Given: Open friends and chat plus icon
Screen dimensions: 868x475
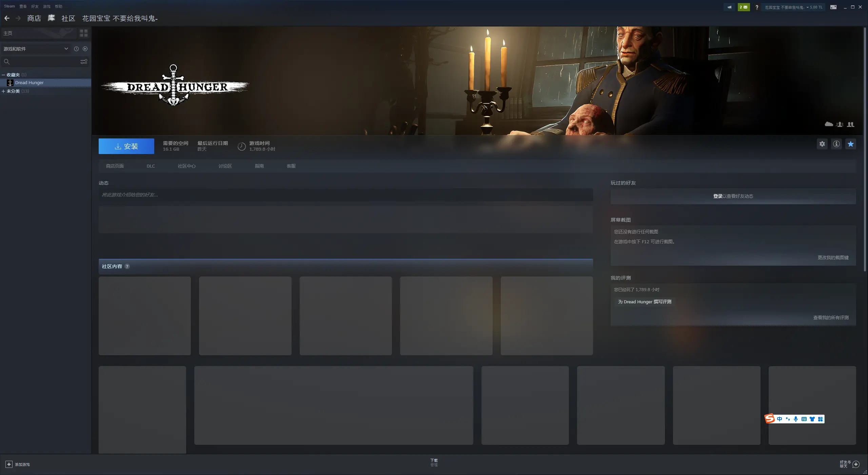Looking at the screenshot, I should coord(856,464).
